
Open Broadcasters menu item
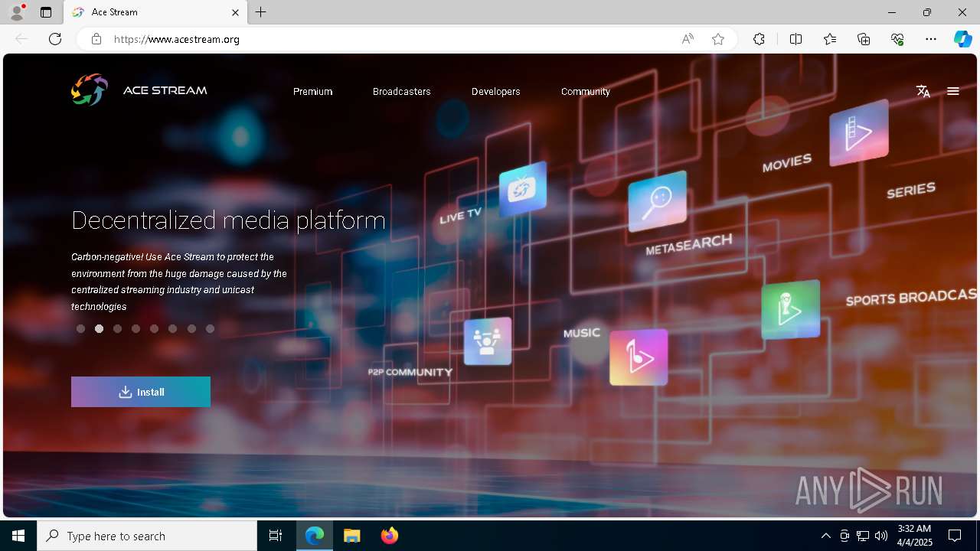click(x=402, y=91)
